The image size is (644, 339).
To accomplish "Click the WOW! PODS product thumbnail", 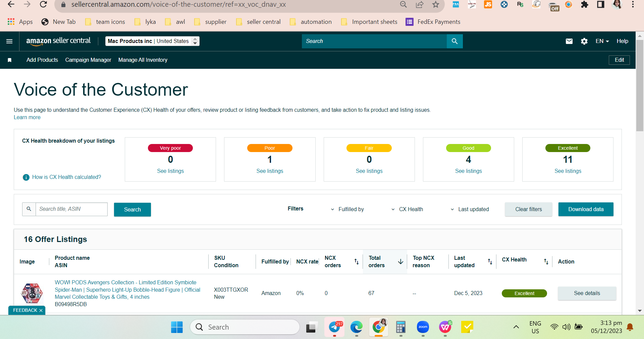I will pos(32,293).
